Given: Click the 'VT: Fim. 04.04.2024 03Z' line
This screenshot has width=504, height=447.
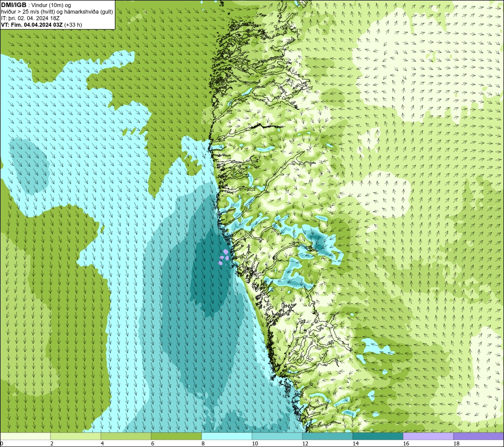Looking at the screenshot, I should pos(32,25).
